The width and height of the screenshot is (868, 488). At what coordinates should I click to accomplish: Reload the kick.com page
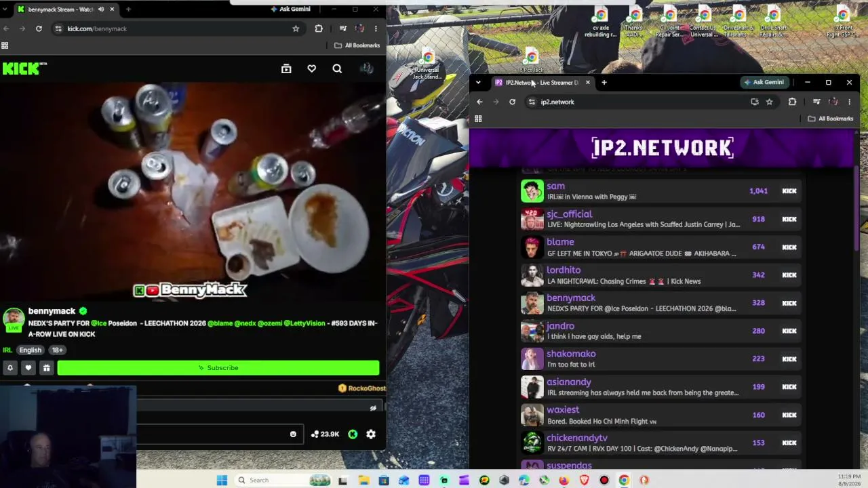tap(39, 28)
